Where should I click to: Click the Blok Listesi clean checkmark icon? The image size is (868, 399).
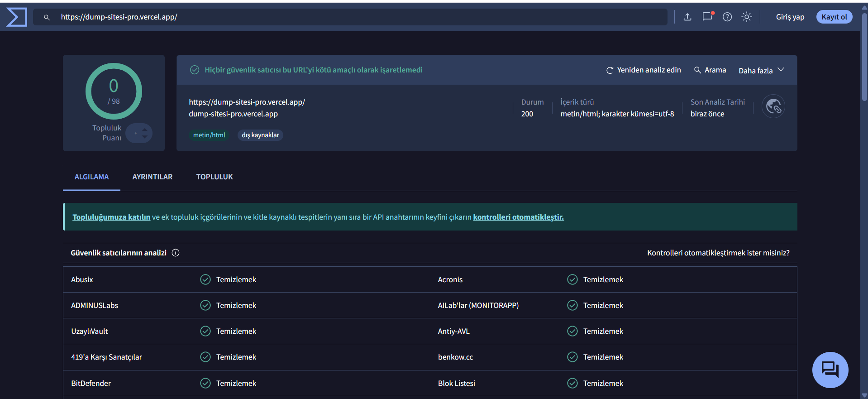(x=572, y=383)
